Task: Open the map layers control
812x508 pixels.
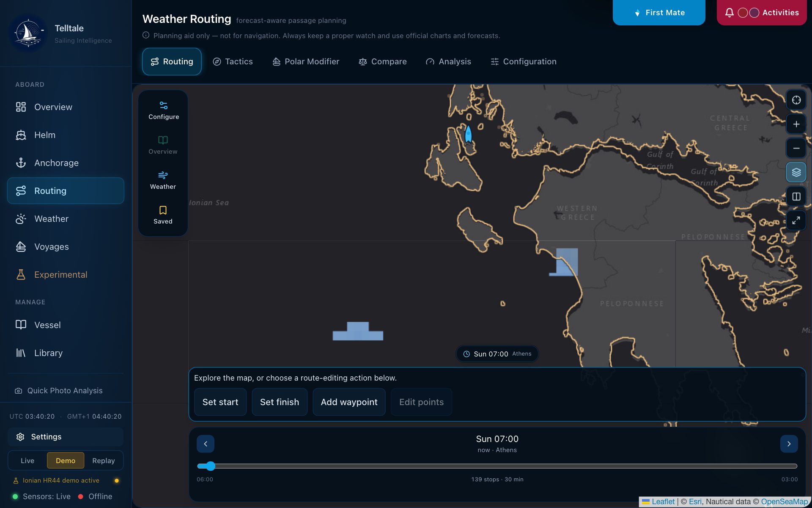Action: 796,172
